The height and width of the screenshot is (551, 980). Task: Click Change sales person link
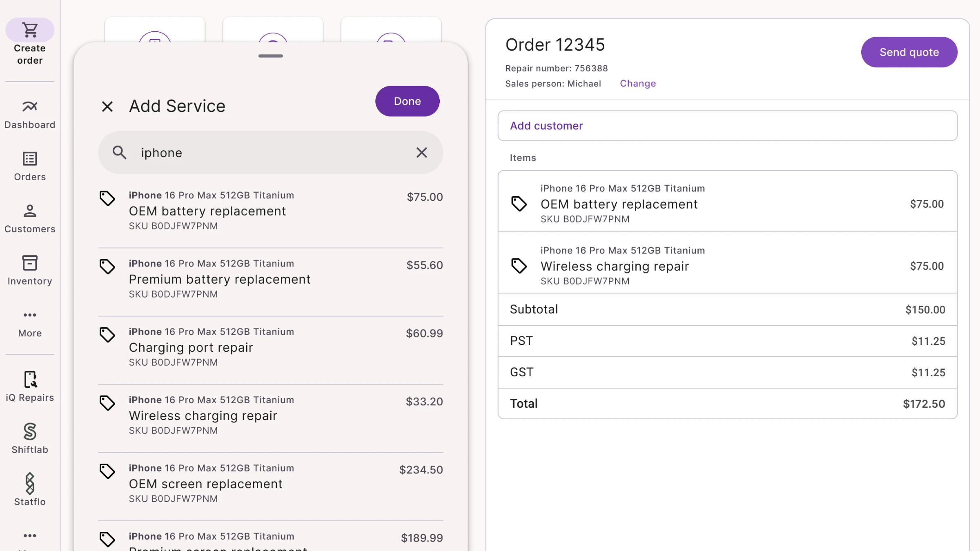[638, 83]
